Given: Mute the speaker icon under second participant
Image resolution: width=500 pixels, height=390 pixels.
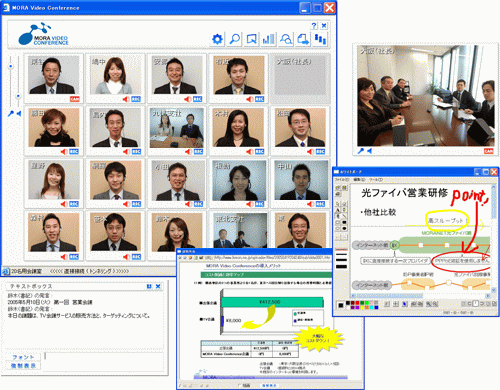Looking at the screenshot, I should tap(126, 99).
